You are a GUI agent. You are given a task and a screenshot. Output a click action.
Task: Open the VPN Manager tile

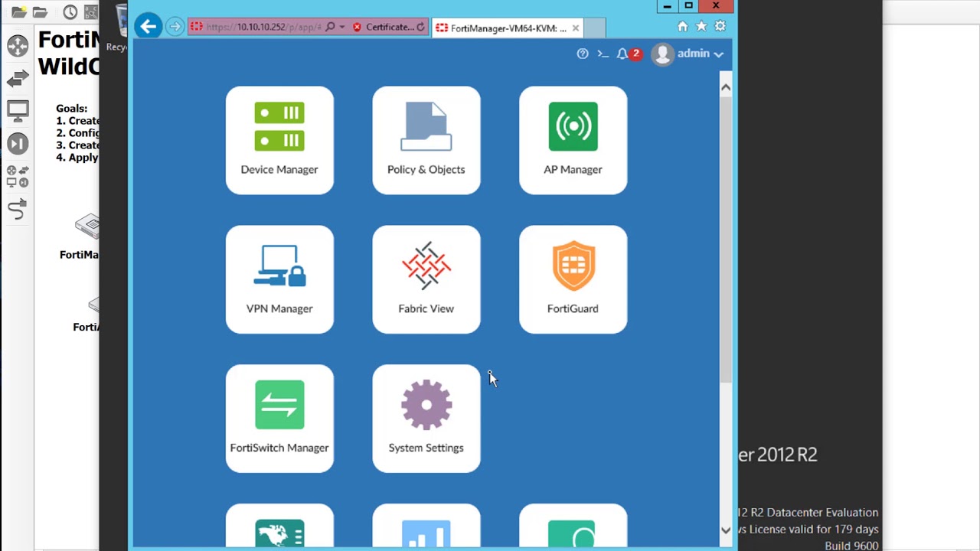279,279
